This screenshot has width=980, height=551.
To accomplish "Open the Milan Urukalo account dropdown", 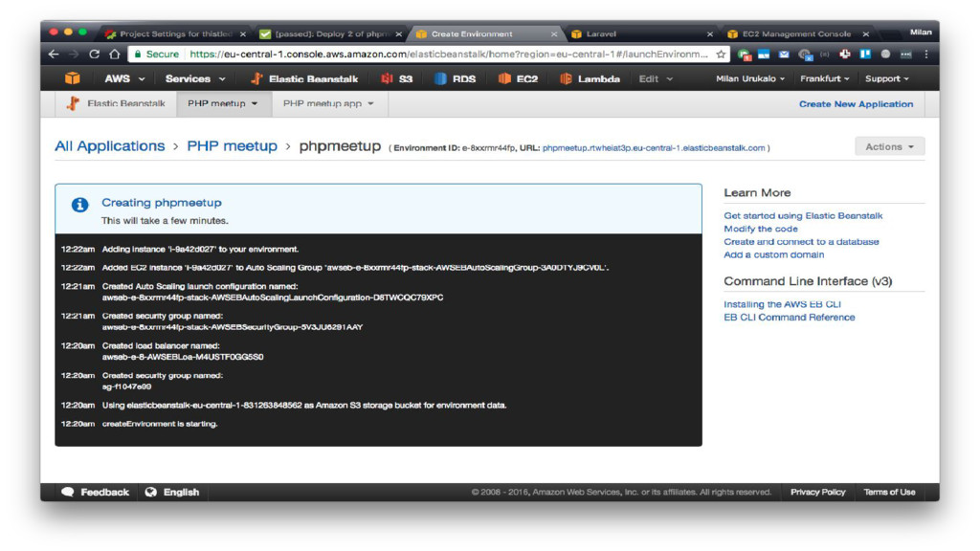I will (x=750, y=78).
